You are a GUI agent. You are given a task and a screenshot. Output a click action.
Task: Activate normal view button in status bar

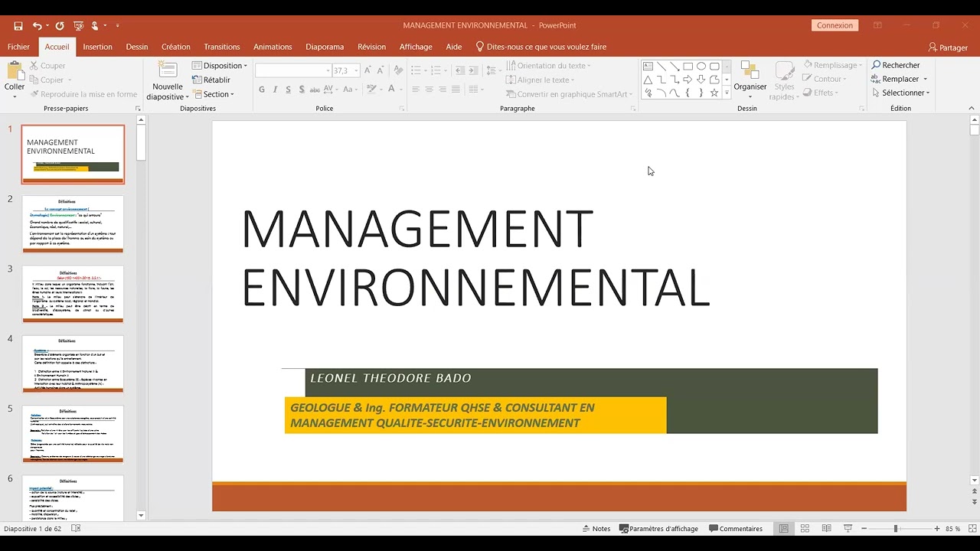(783, 529)
